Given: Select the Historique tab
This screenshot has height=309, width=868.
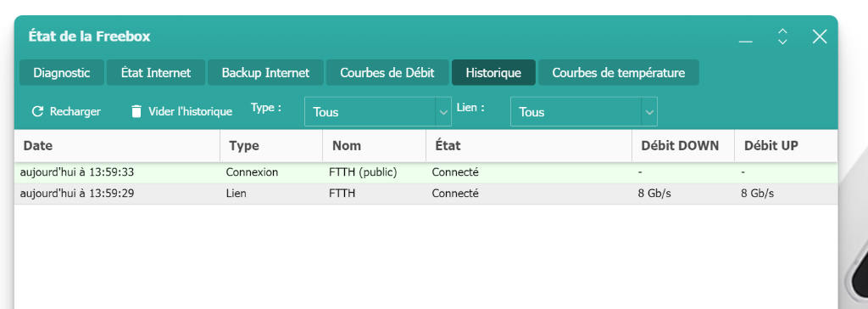Looking at the screenshot, I should pyautogui.click(x=493, y=73).
